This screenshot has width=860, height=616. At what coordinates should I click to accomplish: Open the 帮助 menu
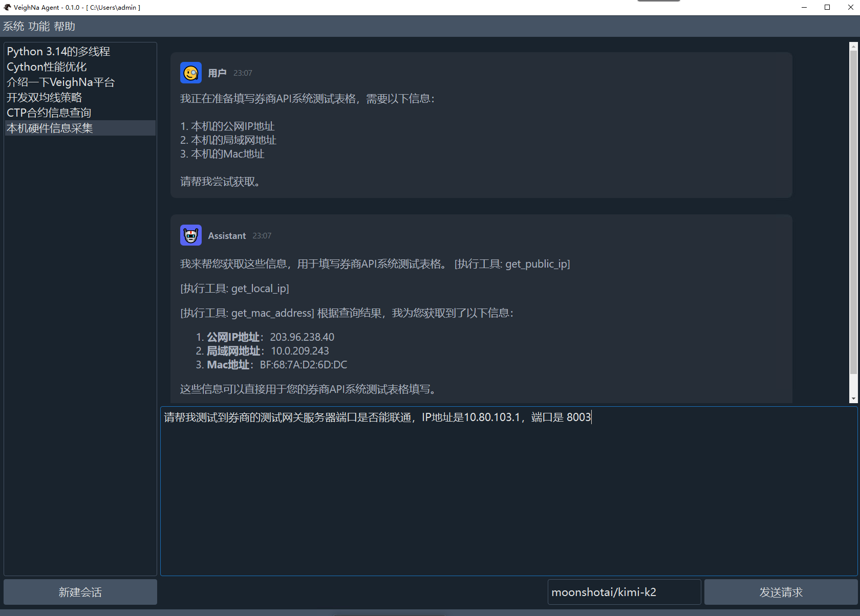[x=64, y=26]
